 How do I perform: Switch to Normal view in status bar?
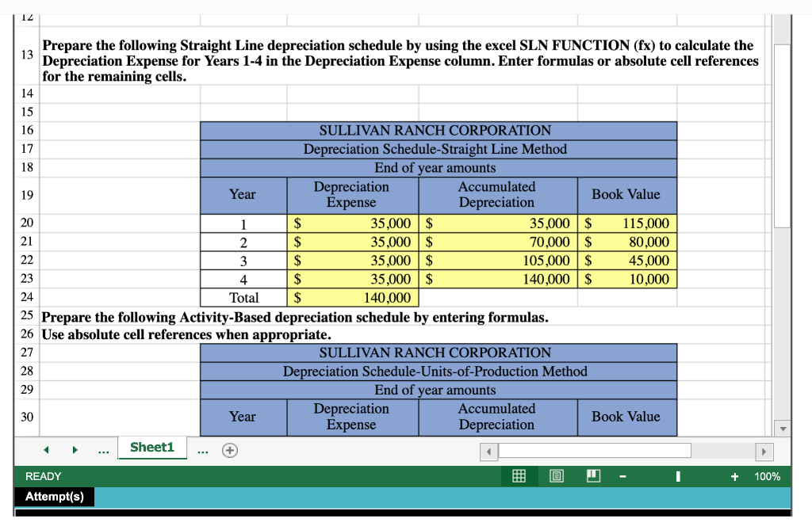click(x=519, y=476)
